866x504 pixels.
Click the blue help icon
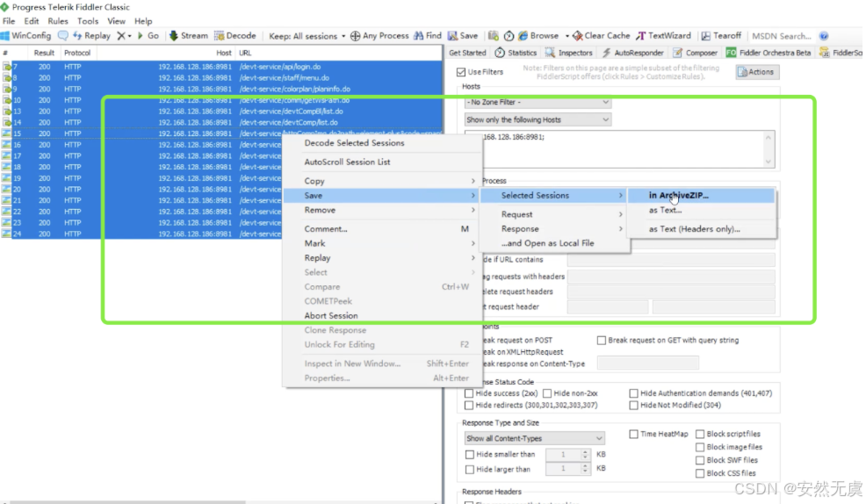(x=824, y=36)
